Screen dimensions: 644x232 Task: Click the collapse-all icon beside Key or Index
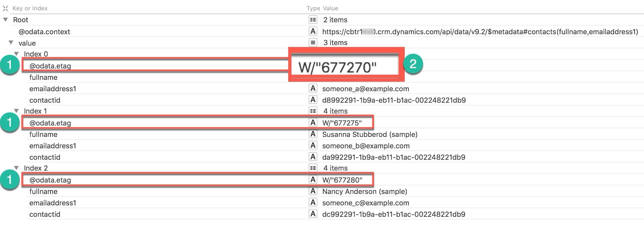click(x=5, y=8)
